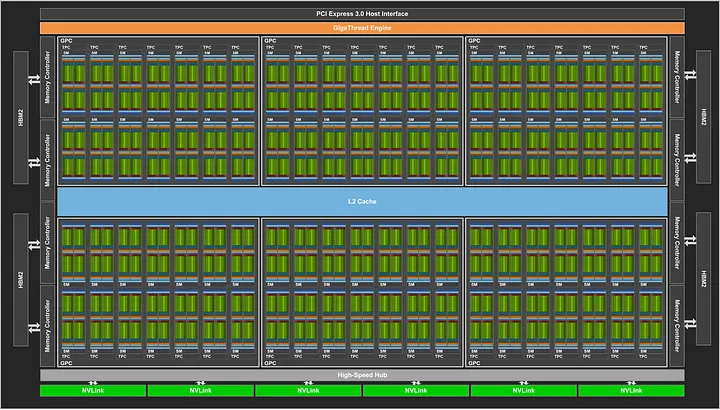Click the double arrow beside the bottom-left Memory Controller

point(34,328)
